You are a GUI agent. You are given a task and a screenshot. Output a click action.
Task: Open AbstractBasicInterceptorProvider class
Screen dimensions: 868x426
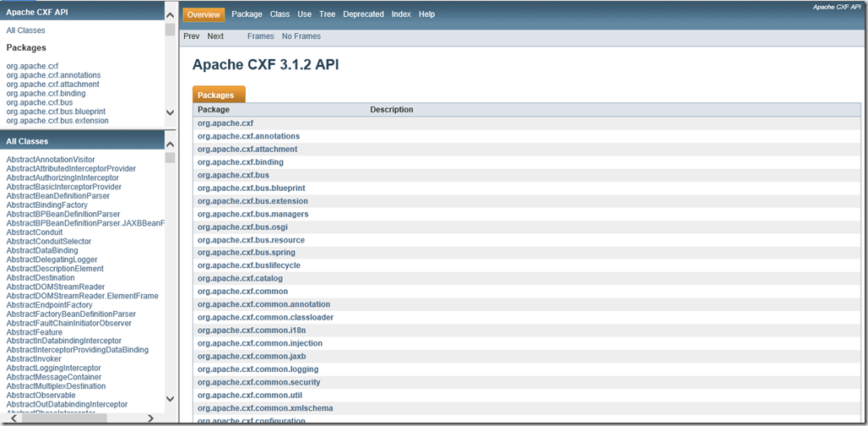pos(63,187)
